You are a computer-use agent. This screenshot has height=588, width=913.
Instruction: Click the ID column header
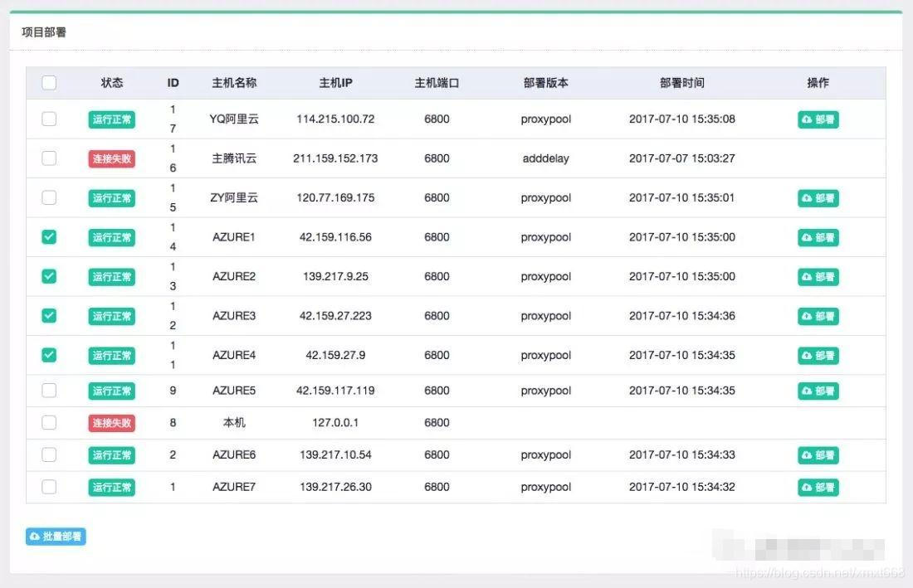(173, 83)
